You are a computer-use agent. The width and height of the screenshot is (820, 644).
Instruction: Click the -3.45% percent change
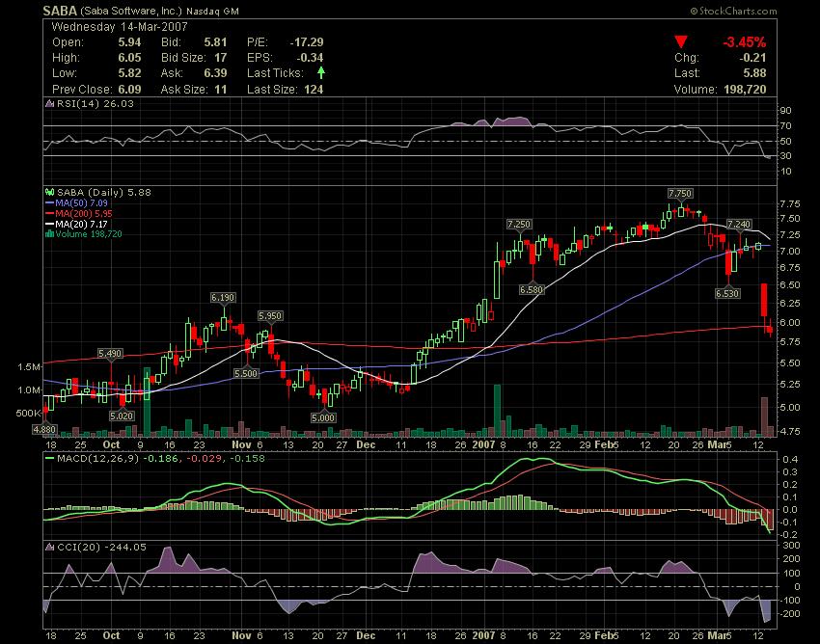point(744,41)
